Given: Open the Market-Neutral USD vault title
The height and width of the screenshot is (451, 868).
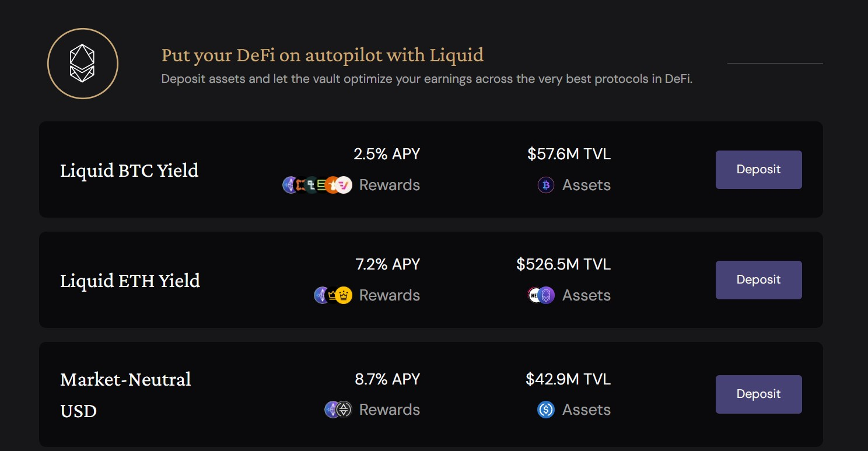Looking at the screenshot, I should tap(125, 395).
